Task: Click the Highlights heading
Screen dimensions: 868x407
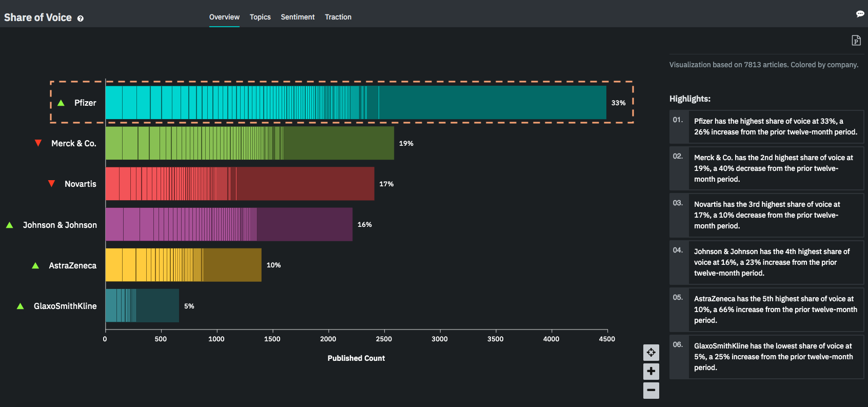Action: tap(690, 99)
